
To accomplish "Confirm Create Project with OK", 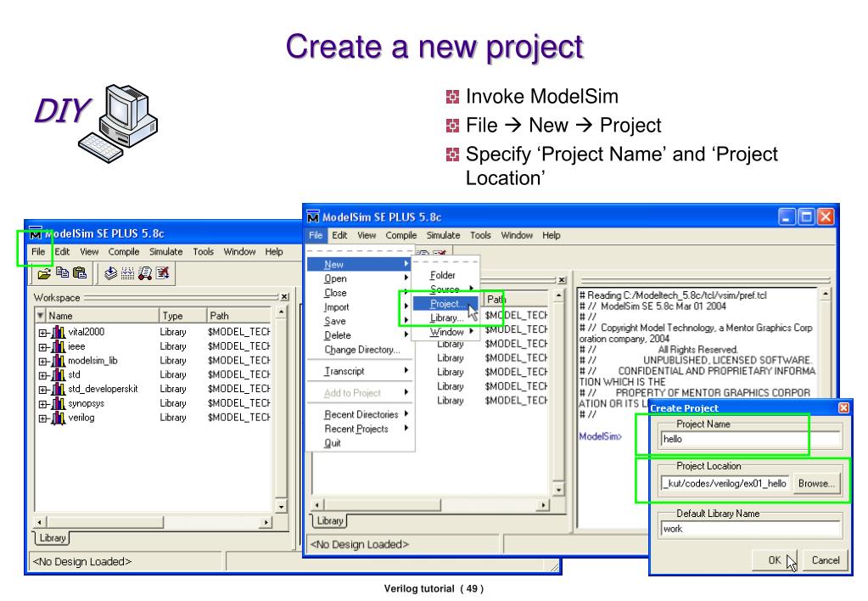I will click(775, 560).
